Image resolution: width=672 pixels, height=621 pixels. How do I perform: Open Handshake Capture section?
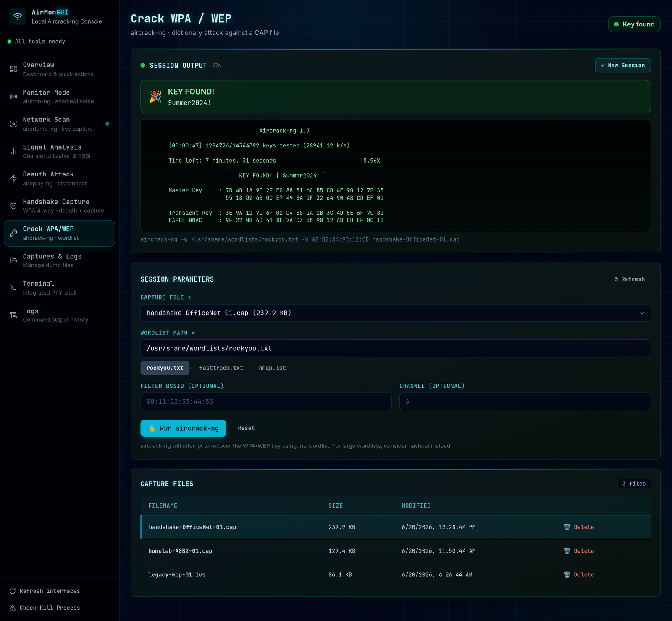[59, 206]
